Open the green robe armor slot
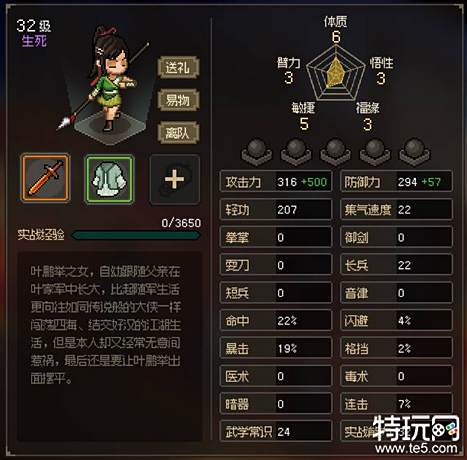This screenshot has height=460, width=467. tap(110, 179)
